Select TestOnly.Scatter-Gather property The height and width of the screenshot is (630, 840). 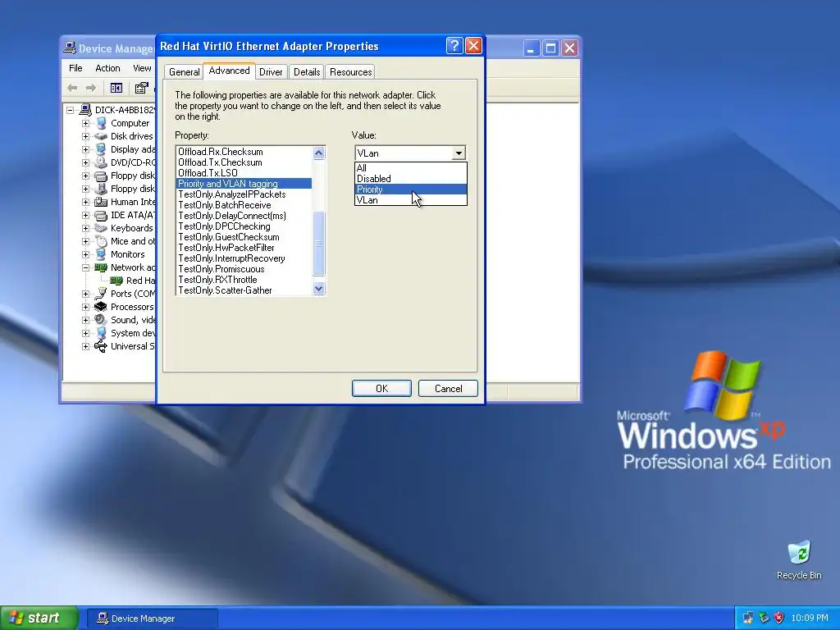pos(244,290)
